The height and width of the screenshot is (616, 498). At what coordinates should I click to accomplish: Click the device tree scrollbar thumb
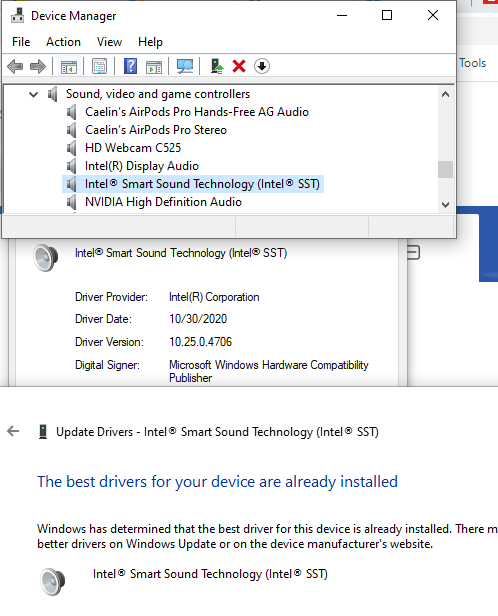click(x=445, y=169)
